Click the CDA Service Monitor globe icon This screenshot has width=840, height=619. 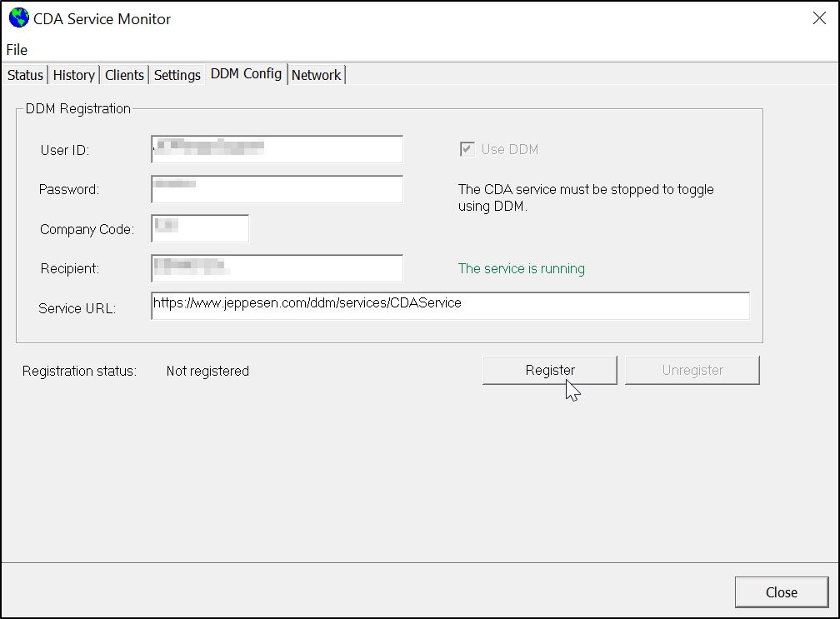coord(18,17)
